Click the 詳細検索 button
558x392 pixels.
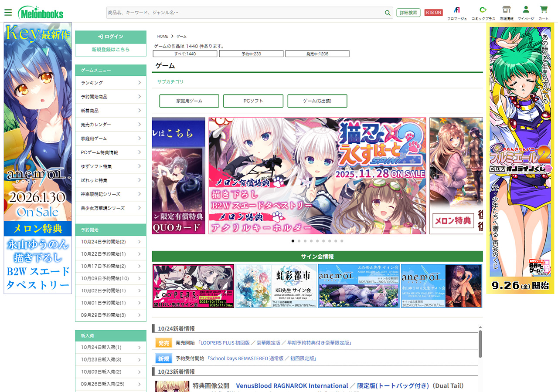coord(408,13)
